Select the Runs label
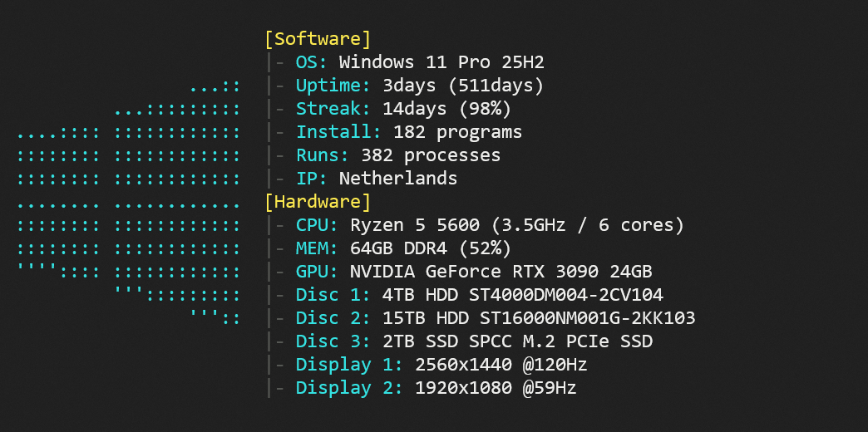868x432 pixels. coord(323,155)
